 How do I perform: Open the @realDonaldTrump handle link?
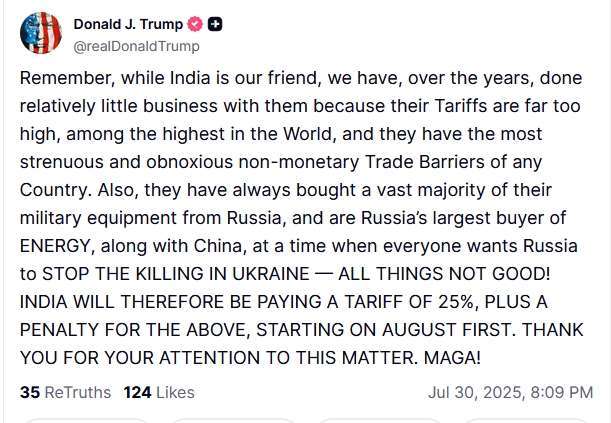tap(136, 46)
